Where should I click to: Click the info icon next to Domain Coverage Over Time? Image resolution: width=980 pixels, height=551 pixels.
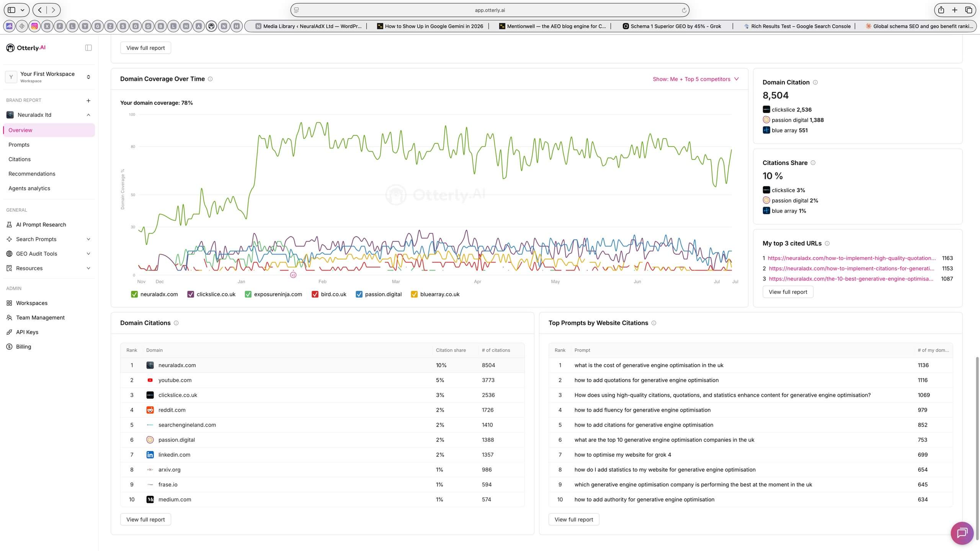coord(210,79)
